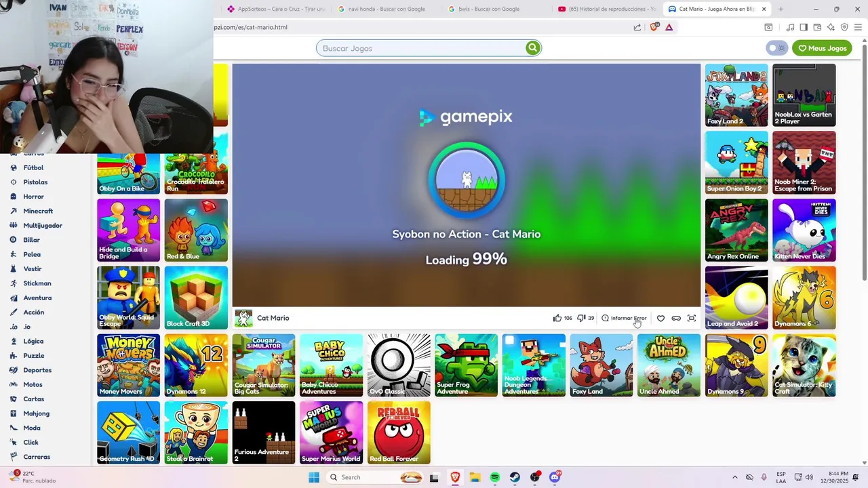Expand the hidden system tray icons chevron
Viewport: 868px width, 488px height.
pos(735,477)
